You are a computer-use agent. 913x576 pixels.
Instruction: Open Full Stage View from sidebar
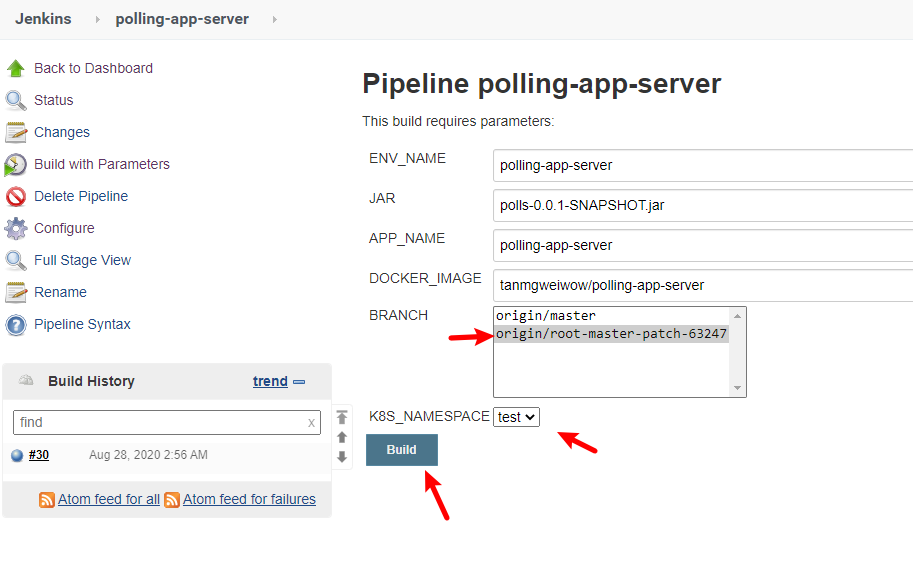(82, 261)
